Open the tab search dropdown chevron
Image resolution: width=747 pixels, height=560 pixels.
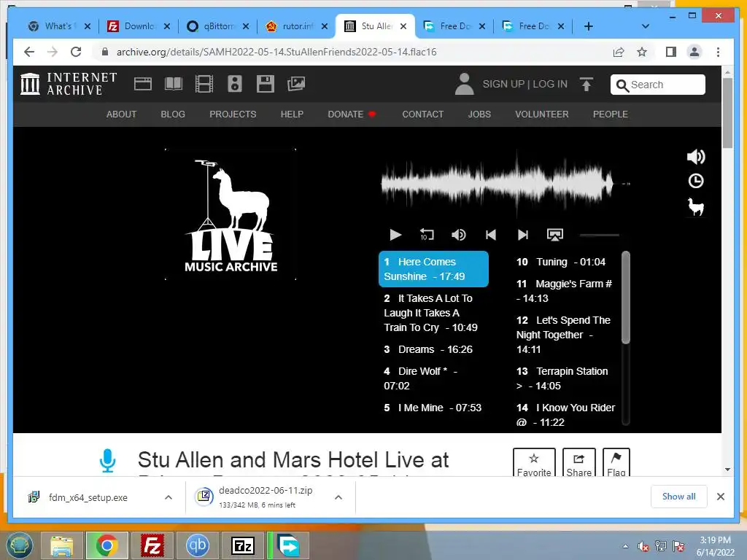click(x=645, y=26)
